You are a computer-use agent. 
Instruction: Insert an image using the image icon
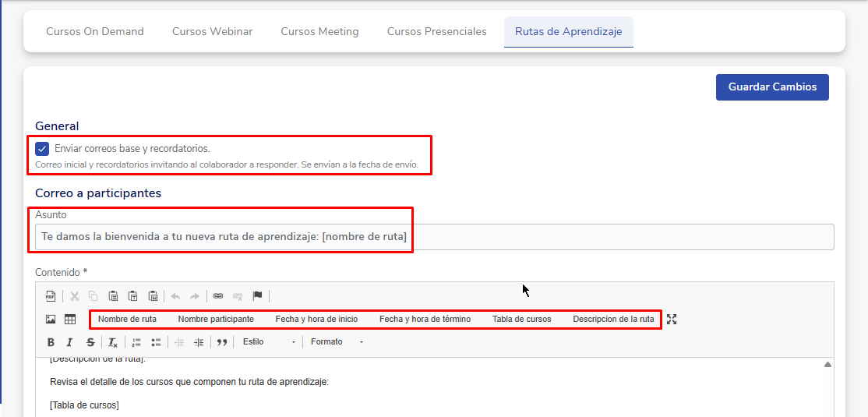(x=51, y=320)
